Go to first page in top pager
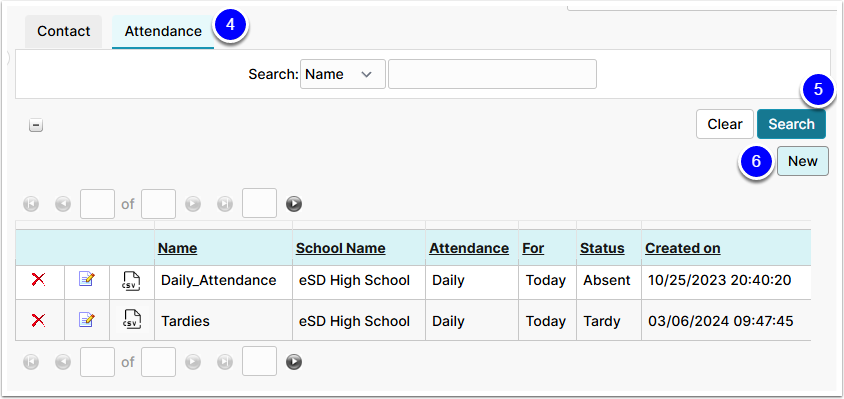This screenshot has height=399, width=844. point(31,204)
